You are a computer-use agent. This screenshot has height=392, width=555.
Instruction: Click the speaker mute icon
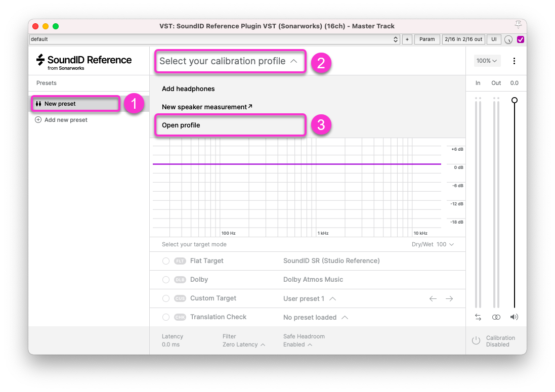pos(514,317)
